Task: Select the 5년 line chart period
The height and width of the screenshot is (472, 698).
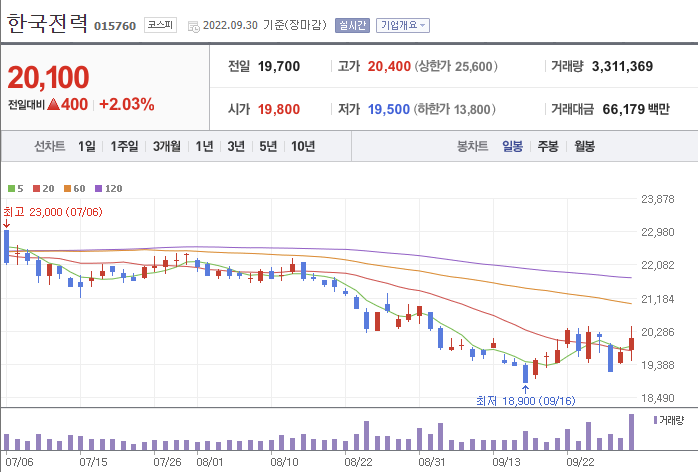Action: tap(268, 146)
